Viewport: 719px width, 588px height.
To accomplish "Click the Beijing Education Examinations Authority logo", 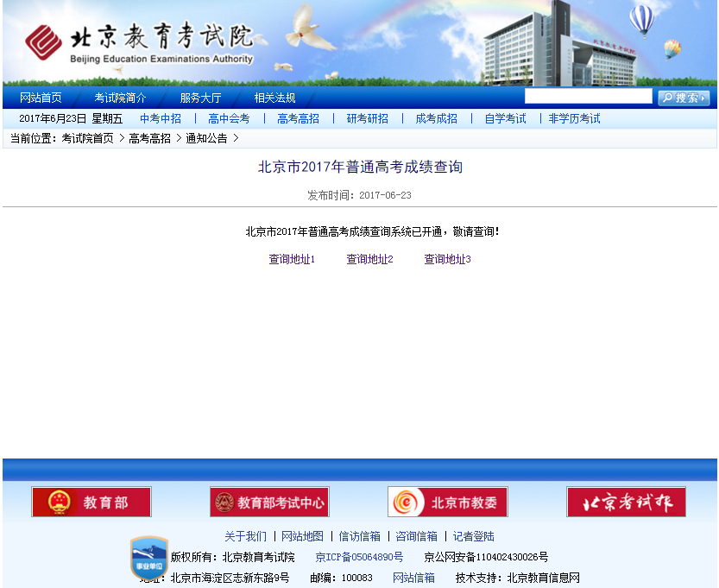I will 138,41.
